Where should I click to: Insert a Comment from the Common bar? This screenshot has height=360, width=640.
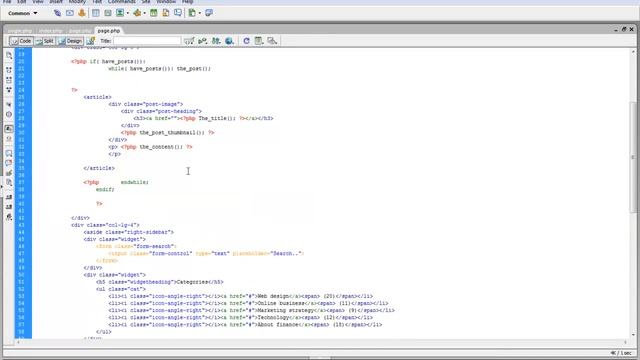coord(178,13)
